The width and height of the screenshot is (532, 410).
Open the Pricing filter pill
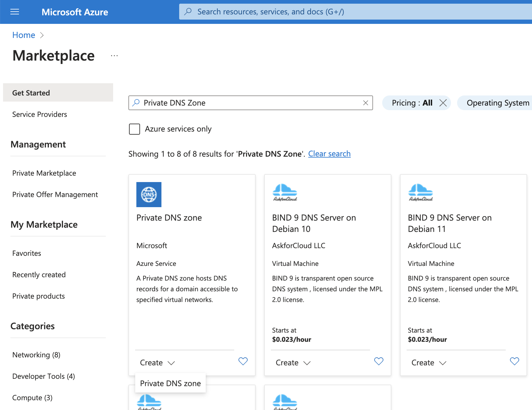[x=412, y=103]
